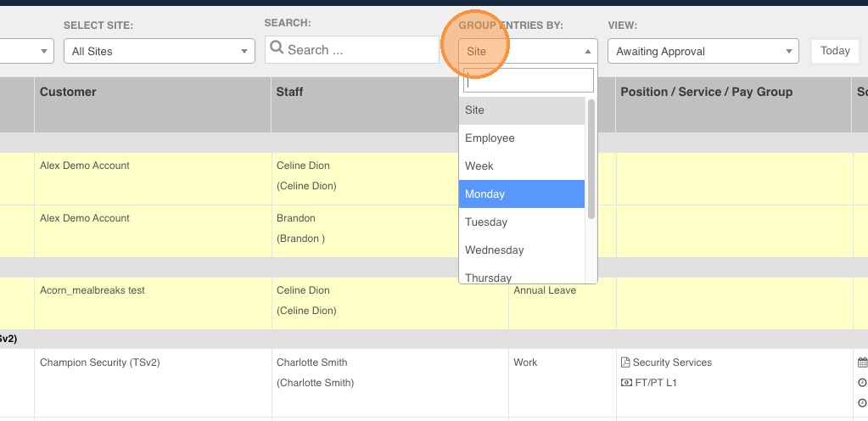
Task: Click the search magnifying glass icon
Action: coord(276,49)
